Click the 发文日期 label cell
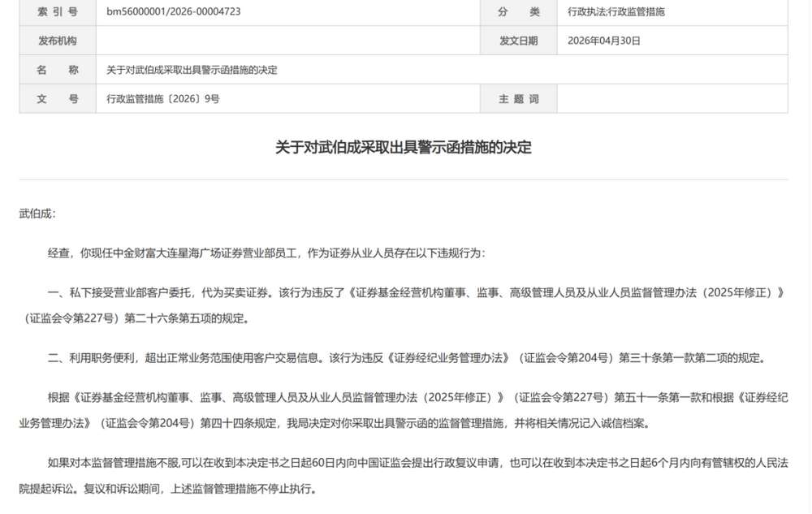The width and height of the screenshot is (812, 514). coord(518,41)
